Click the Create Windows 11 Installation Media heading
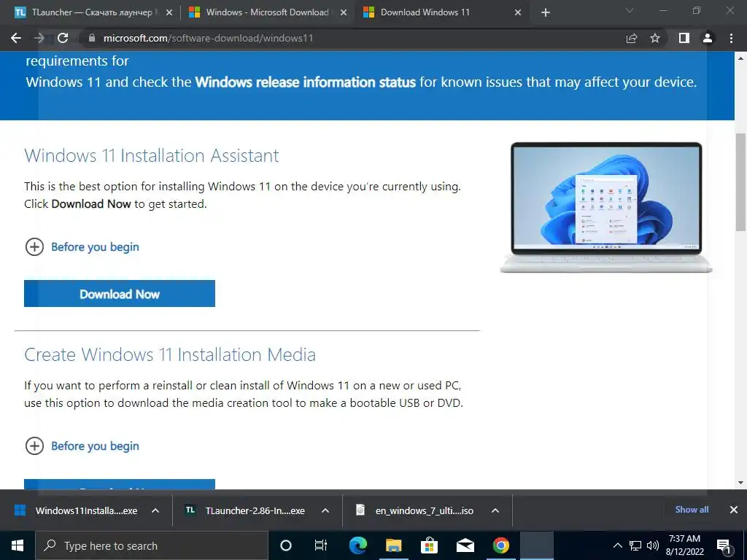This screenshot has height=560, width=747. pos(170,354)
